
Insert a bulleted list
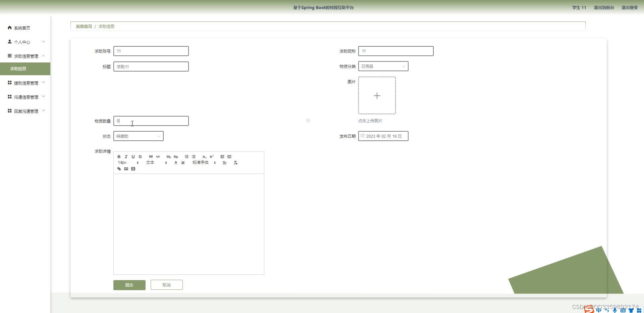(x=194, y=156)
